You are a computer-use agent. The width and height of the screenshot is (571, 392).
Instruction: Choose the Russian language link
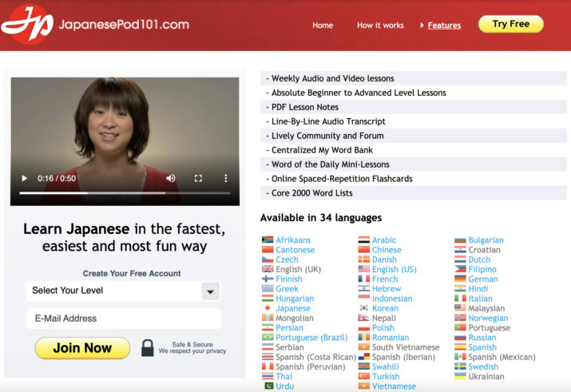(482, 338)
